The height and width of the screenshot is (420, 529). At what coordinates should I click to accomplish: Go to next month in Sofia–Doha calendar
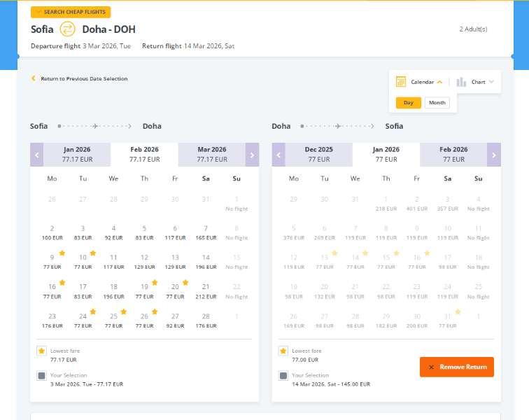pyautogui.click(x=252, y=155)
